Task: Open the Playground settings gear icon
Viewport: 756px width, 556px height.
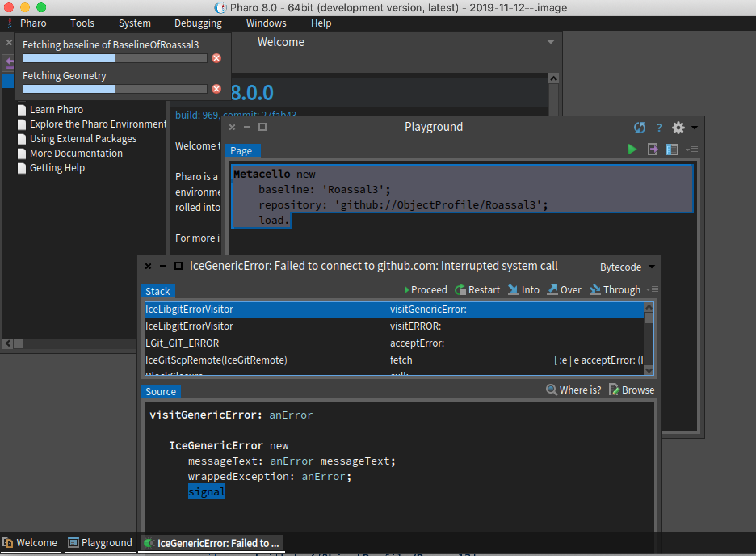Action: 678,127
